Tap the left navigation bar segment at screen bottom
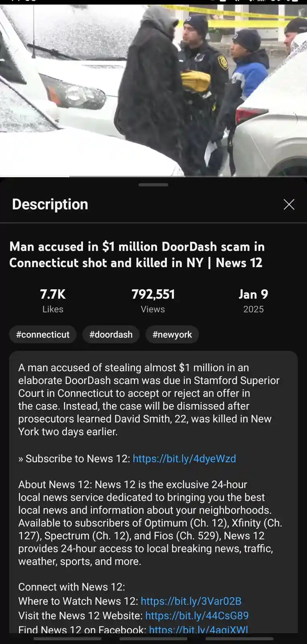The image size is (307, 644). pos(67,638)
